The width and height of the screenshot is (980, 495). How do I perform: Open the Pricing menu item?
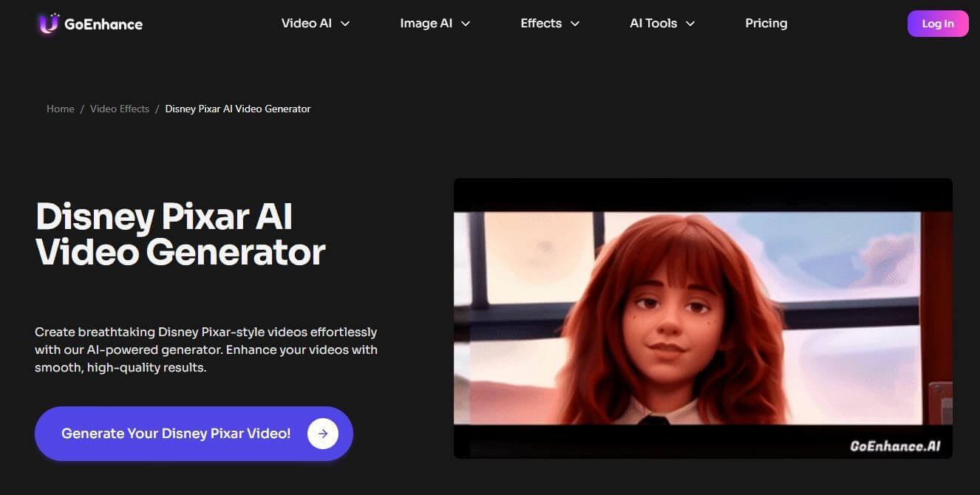tap(766, 23)
